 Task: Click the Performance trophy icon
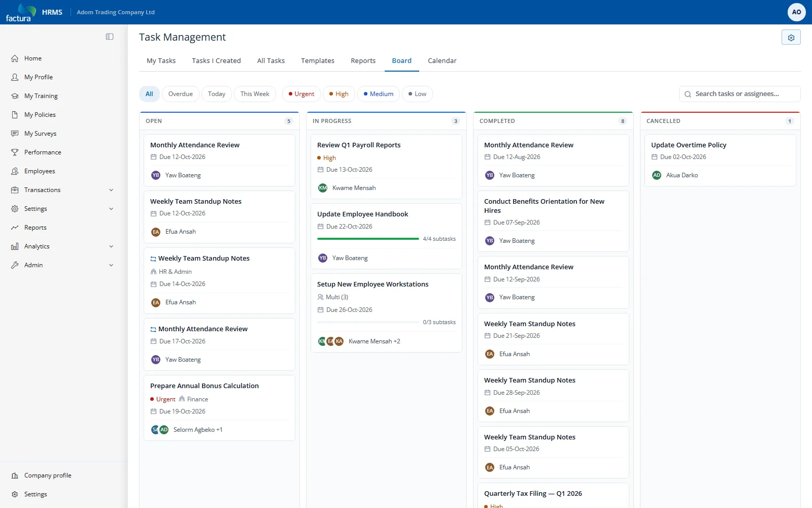click(15, 152)
